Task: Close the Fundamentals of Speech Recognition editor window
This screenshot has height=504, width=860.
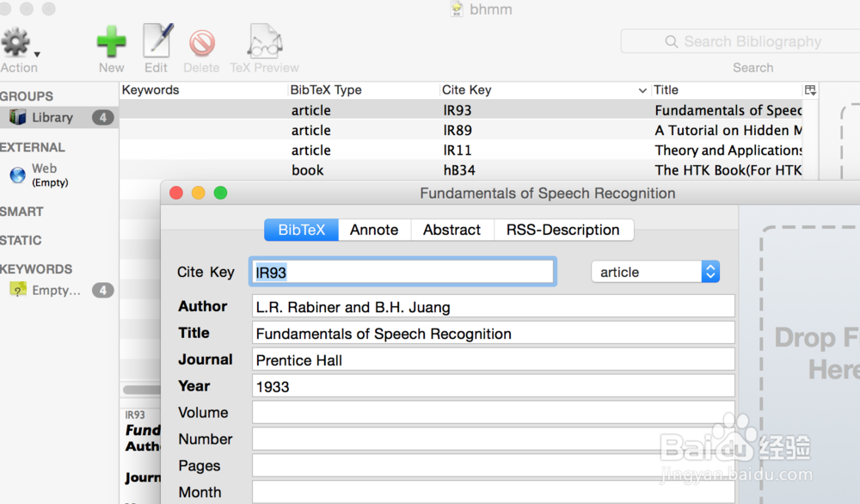Action: pyautogui.click(x=176, y=193)
